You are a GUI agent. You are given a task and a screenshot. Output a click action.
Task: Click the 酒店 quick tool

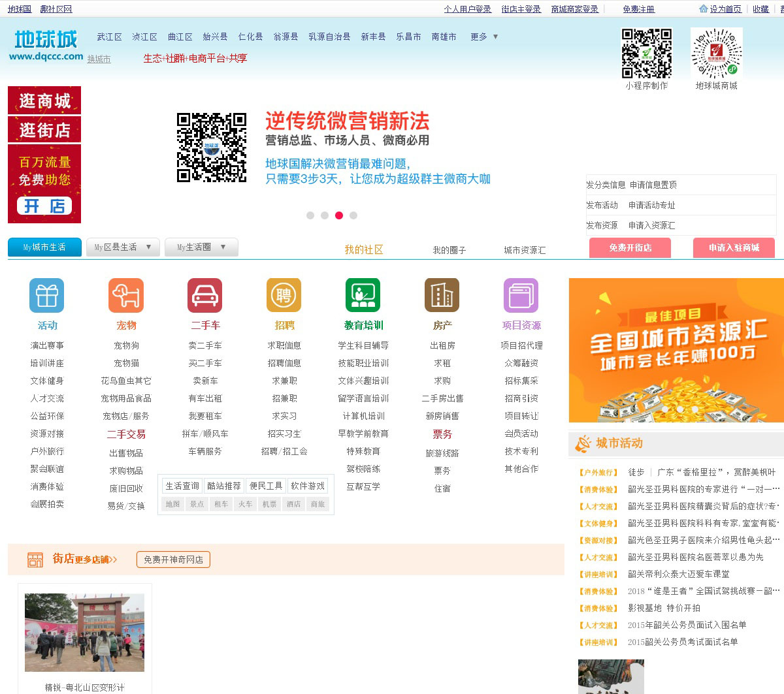[x=294, y=504]
